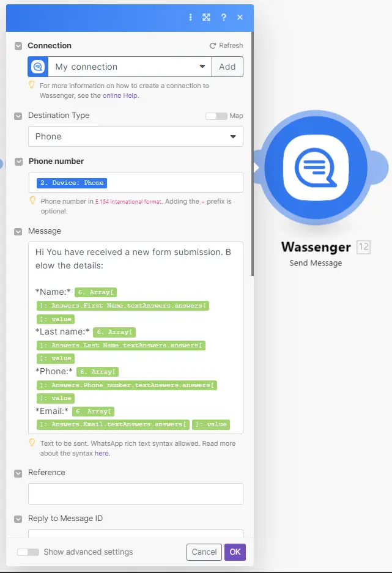This screenshot has width=392, height=573.
Task: Click the Reference input field
Action: coord(135,494)
